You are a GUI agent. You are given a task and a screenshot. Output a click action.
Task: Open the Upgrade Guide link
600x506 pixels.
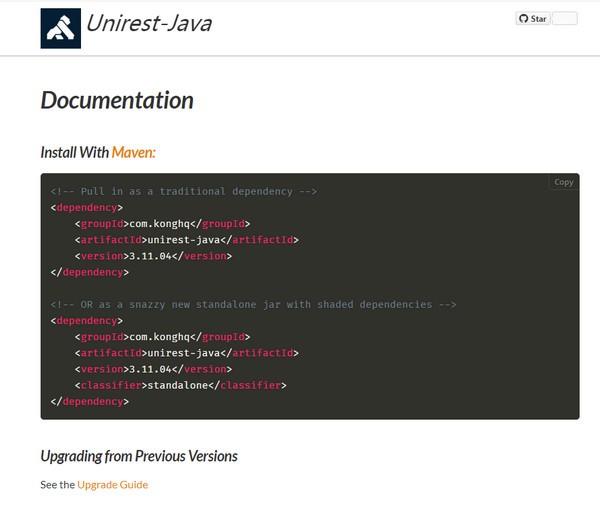pyautogui.click(x=112, y=484)
